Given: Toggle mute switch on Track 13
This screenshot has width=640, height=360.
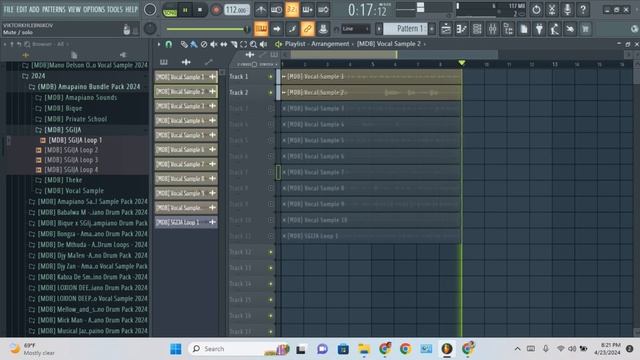Looking at the screenshot, I should (270, 268).
